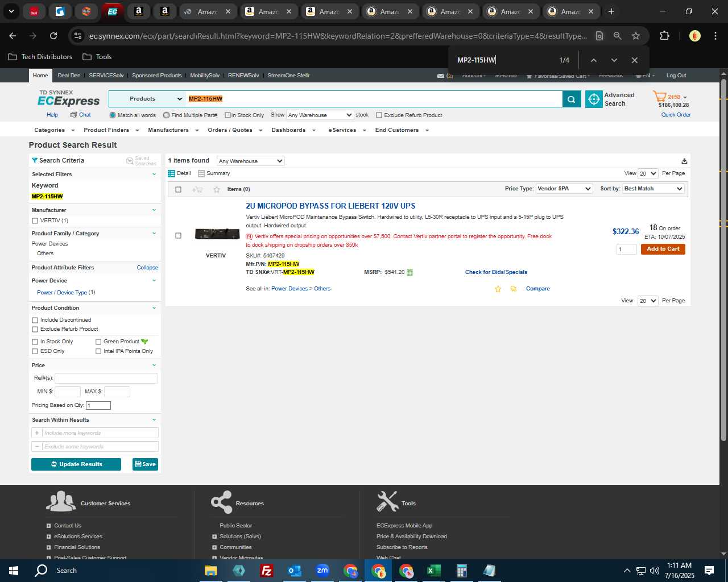The image size is (728, 582).
Task: Select Match all words radio button
Action: [113, 115]
